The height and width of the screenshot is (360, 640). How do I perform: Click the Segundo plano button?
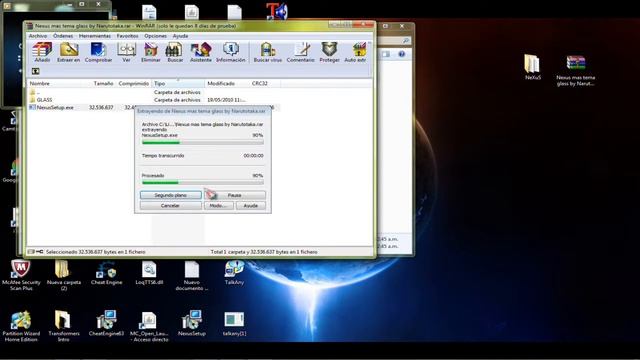click(171, 195)
